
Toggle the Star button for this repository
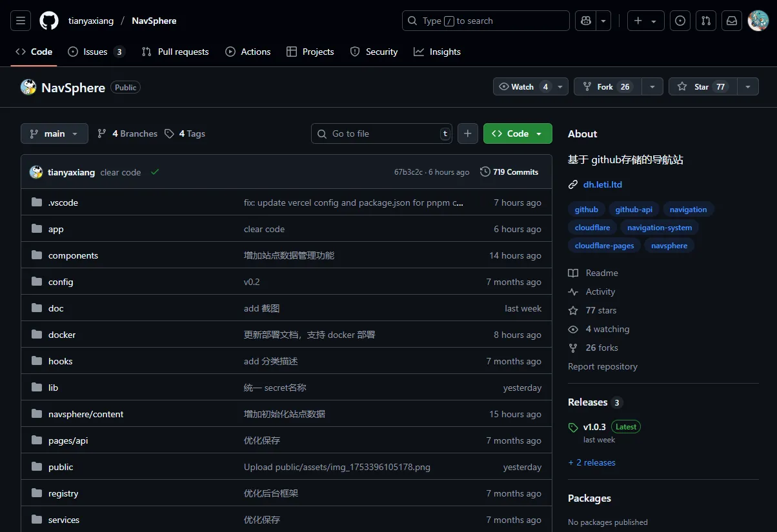tap(702, 87)
